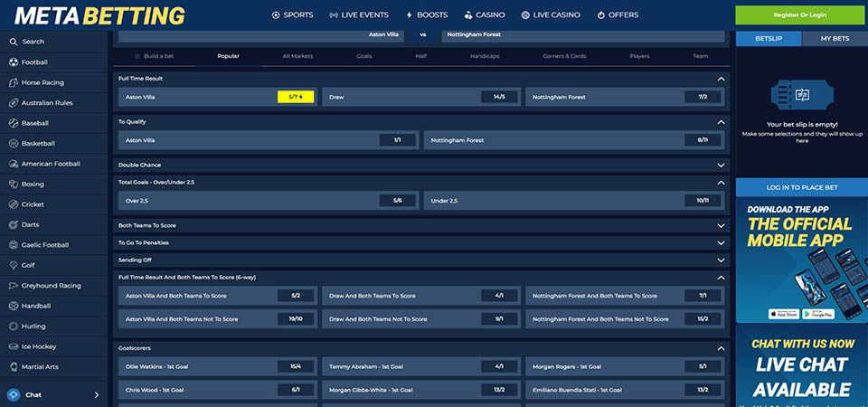Click the Gaelic Football icon
The height and width of the screenshot is (407, 868).
(x=14, y=245)
